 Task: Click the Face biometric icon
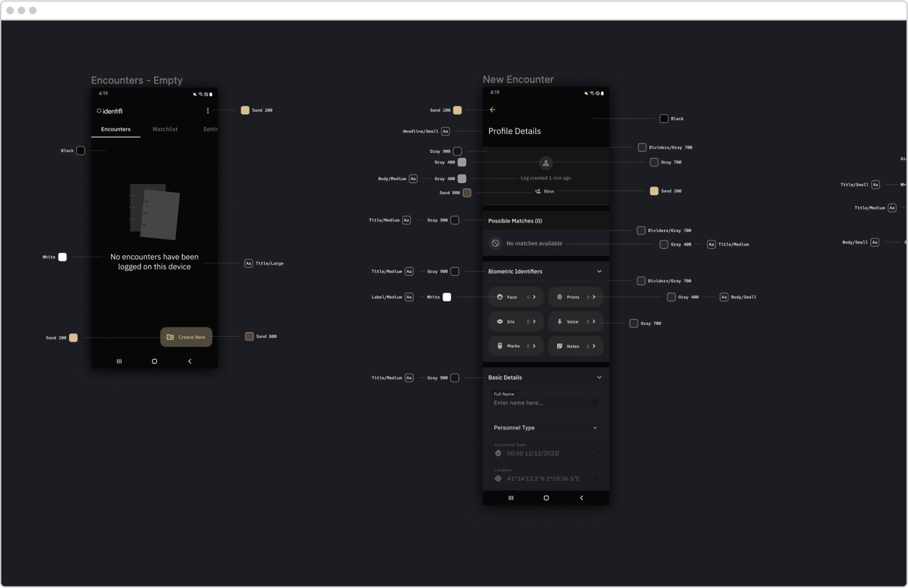pyautogui.click(x=500, y=297)
